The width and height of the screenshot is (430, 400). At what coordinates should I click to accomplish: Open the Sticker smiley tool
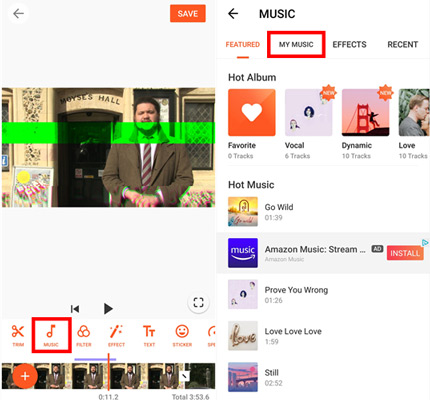coord(182,336)
